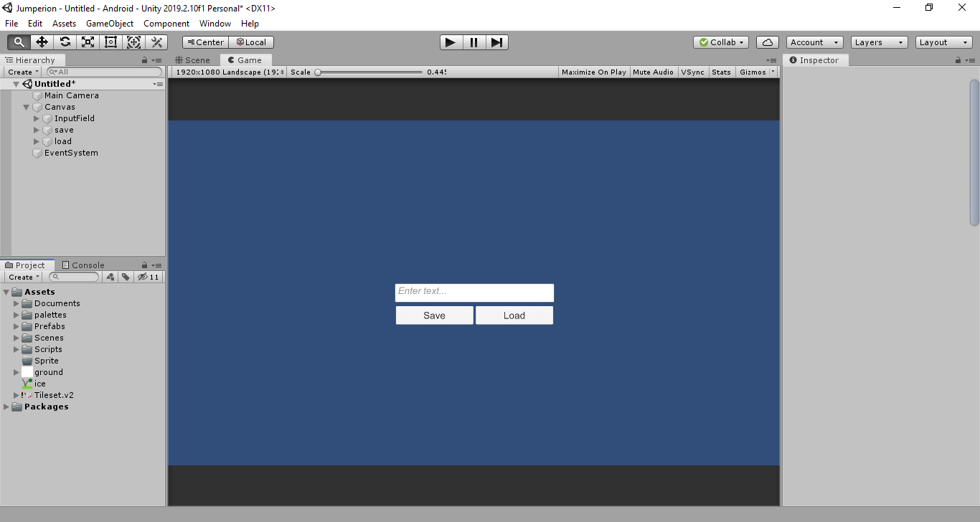Expand the Packages folder
This screenshot has width=980, height=522.
6,407
